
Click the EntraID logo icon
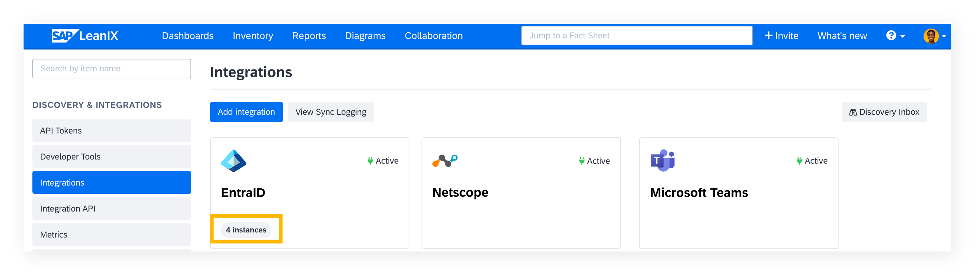pos(233,161)
